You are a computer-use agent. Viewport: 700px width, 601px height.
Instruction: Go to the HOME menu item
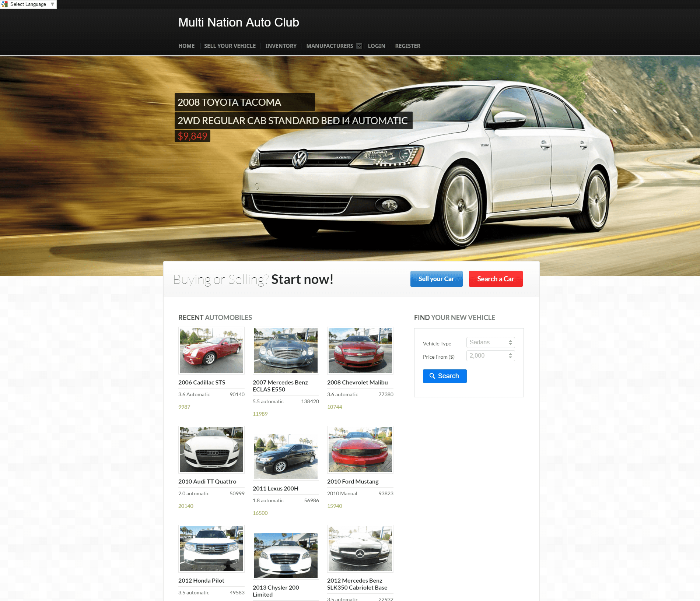(186, 46)
